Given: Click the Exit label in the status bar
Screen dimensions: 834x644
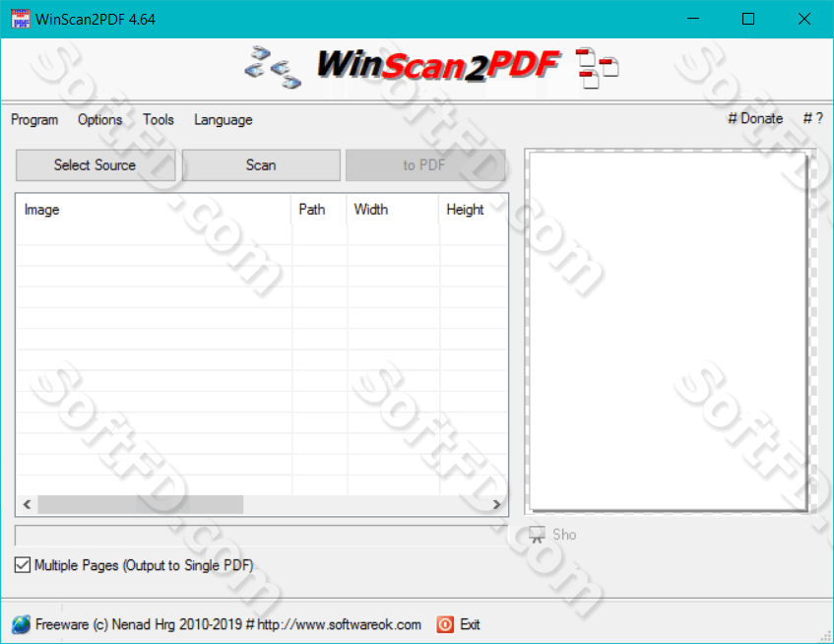Looking at the screenshot, I should pyautogui.click(x=471, y=624).
